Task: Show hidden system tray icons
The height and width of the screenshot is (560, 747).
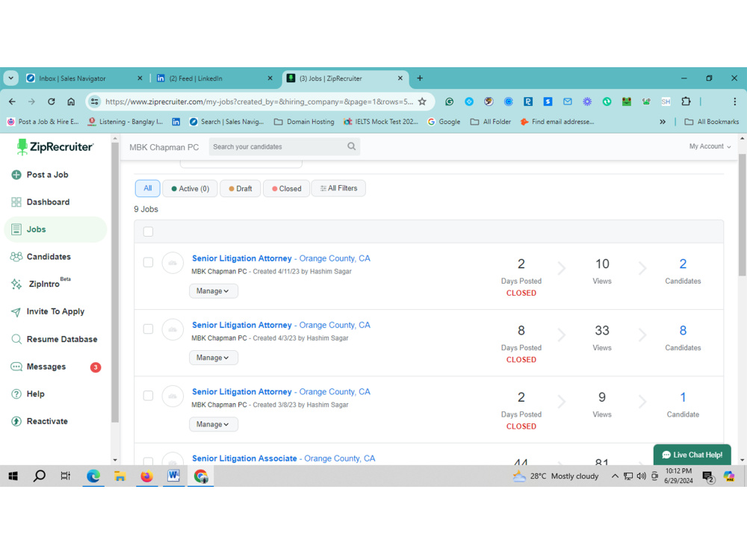Action: pos(615,476)
